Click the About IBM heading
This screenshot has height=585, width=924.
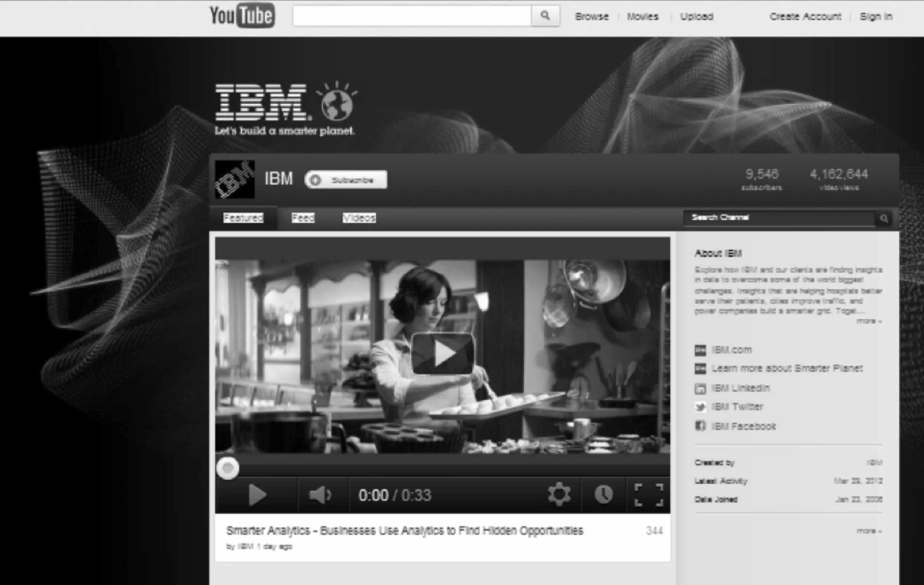718,253
